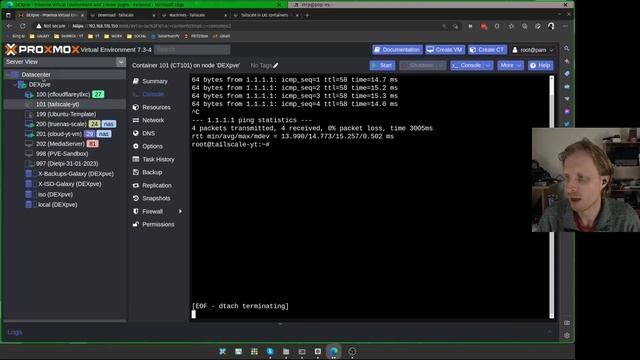Select the DEXpve node in the tree

40,84
